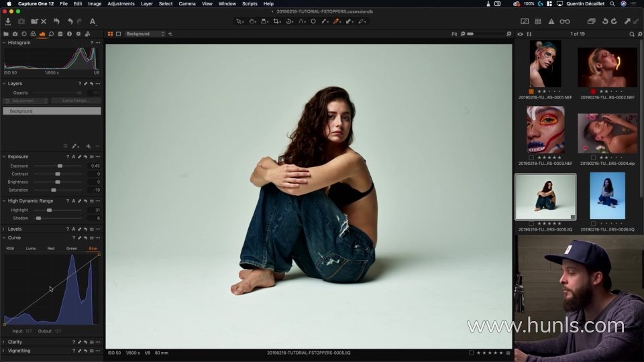Click the grid overlay icon
Screen dimensions: 644x362
click(x=538, y=21)
